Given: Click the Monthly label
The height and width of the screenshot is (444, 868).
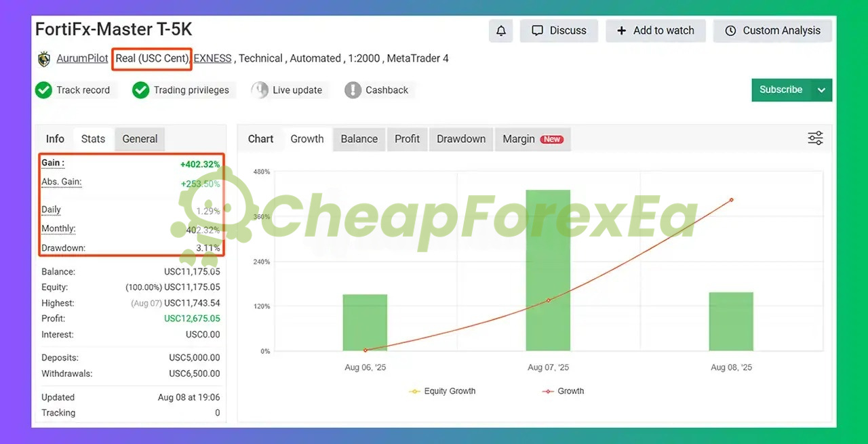Looking at the screenshot, I should click(58, 228).
